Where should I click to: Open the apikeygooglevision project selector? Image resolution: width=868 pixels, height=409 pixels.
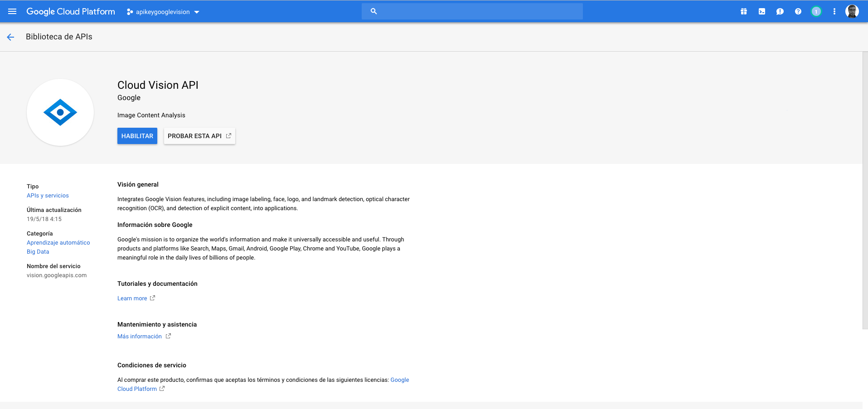click(x=163, y=12)
